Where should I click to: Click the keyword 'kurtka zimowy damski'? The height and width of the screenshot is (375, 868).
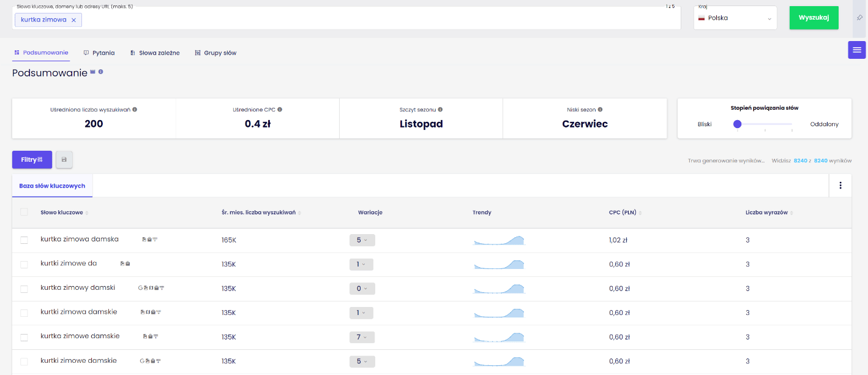point(78,287)
